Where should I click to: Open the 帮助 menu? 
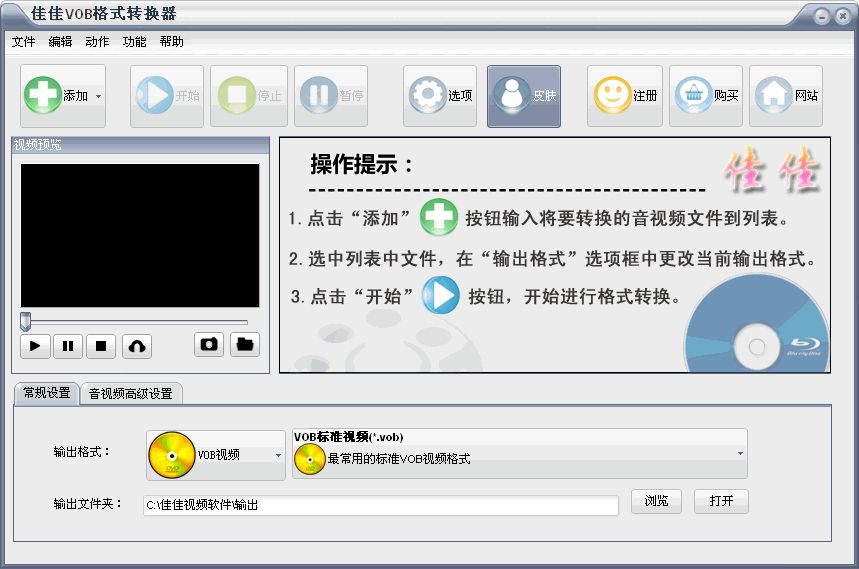point(171,42)
